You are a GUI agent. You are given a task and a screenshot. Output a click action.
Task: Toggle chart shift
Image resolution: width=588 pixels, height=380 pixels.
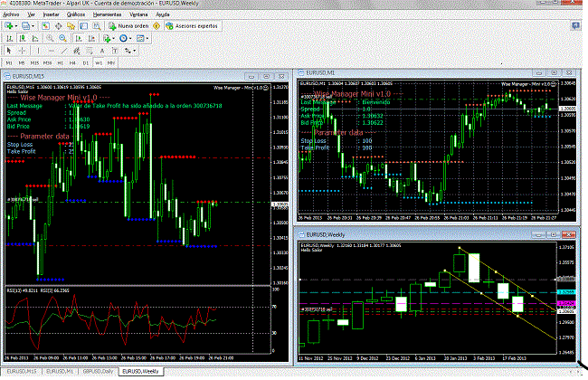[x=91, y=38]
